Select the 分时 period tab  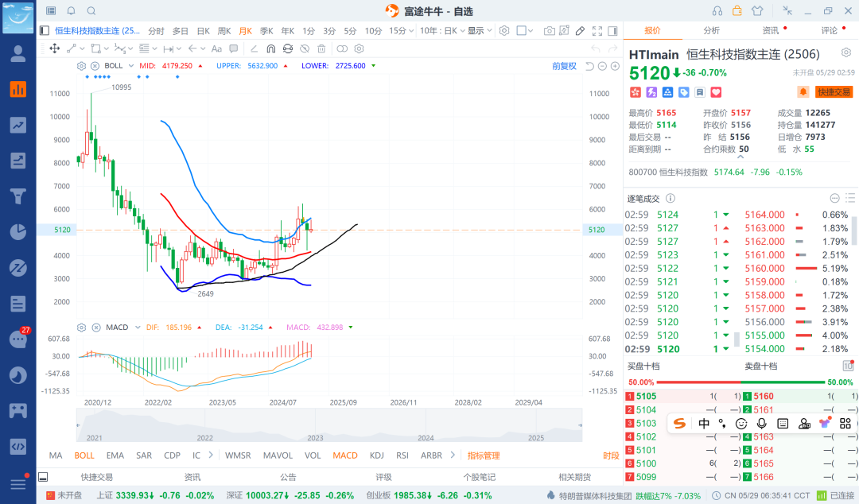[156, 31]
